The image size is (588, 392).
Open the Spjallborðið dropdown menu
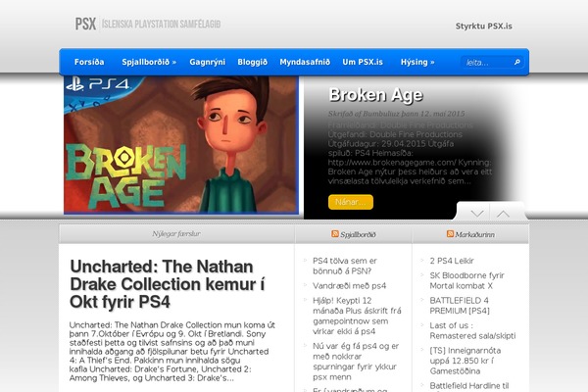[x=149, y=62]
